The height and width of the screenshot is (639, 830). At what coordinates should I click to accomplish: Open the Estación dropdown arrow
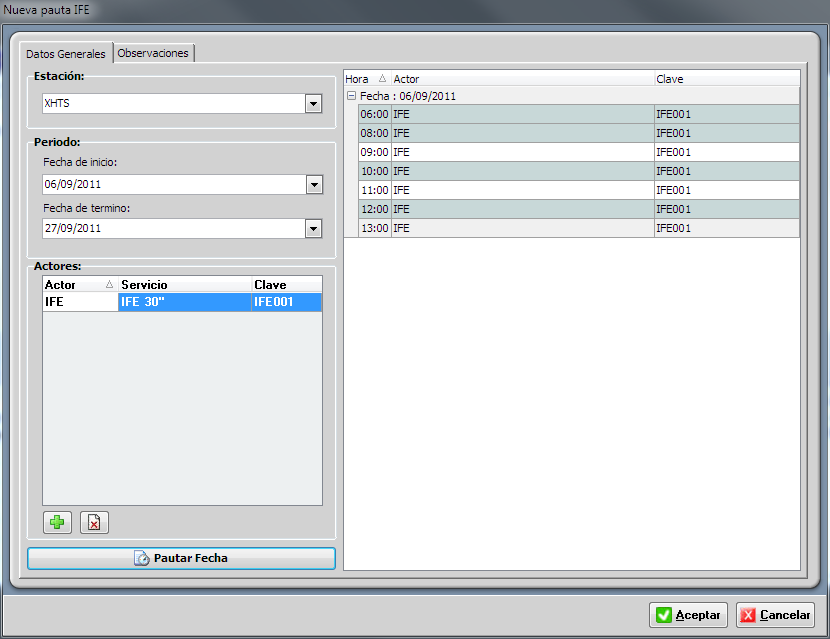click(x=313, y=103)
